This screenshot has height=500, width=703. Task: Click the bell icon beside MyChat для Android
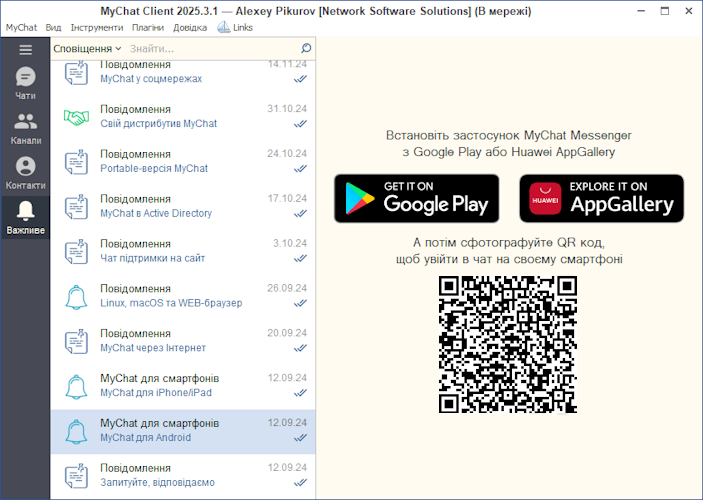coord(76,431)
